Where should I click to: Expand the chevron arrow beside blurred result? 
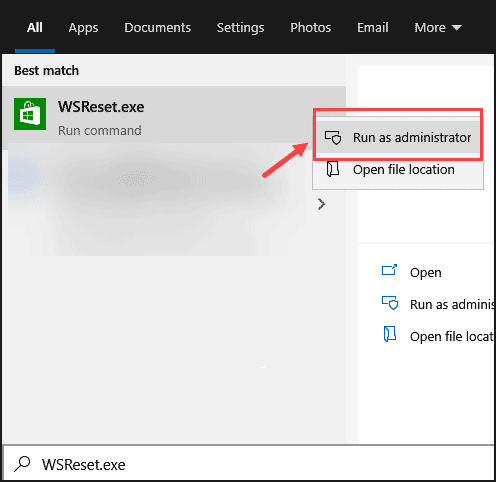[x=321, y=204]
